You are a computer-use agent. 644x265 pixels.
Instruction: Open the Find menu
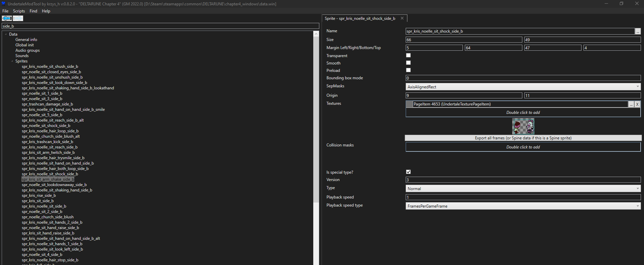[x=33, y=11]
